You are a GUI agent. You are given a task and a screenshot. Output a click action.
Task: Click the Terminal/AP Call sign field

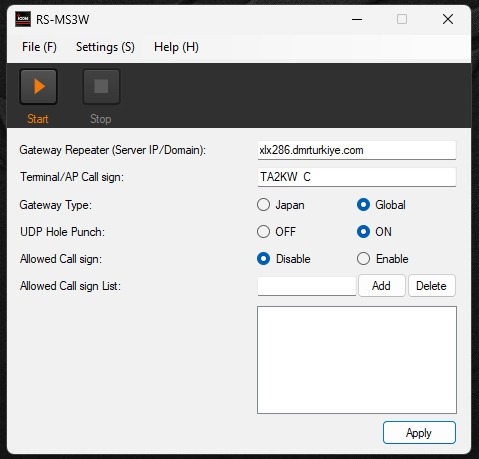[357, 177]
